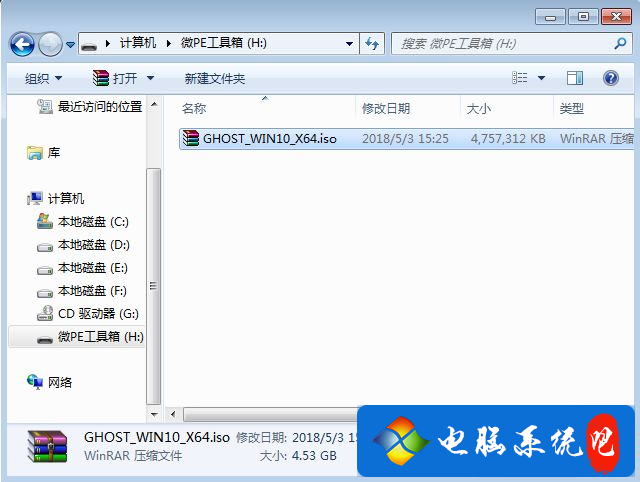Click WinRAR 压缩文件 label in details pane
Screen dimensions: 640x482
pos(133,455)
